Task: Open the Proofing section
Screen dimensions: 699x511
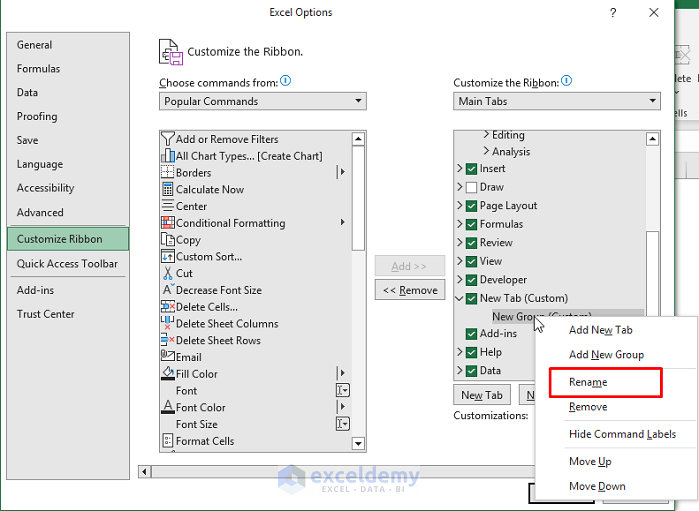Action: pos(37,116)
